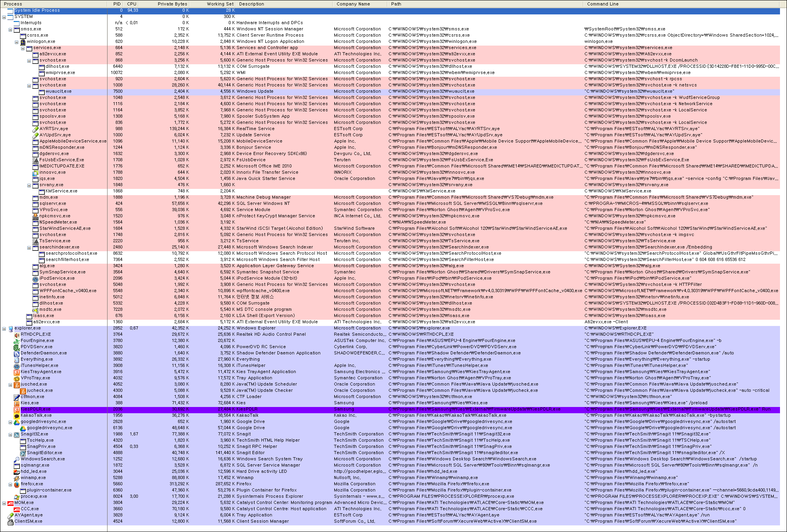Select the ClientSM.exe process
This screenshot has height=532, width=787.
point(393,521)
